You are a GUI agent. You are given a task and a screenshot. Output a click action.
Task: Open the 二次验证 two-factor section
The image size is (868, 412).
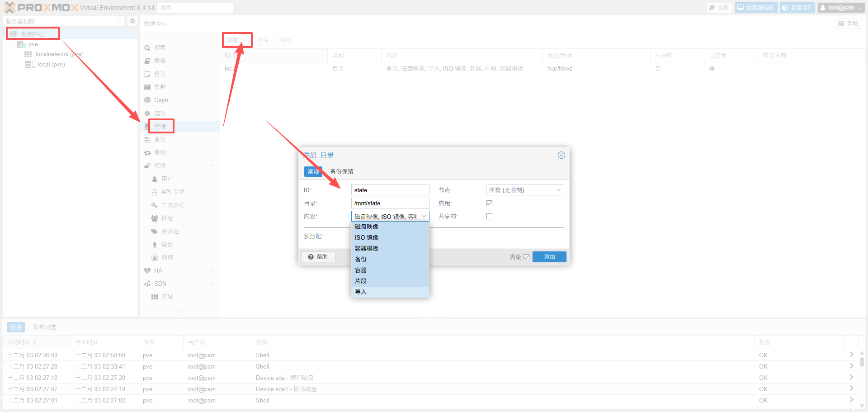[x=155, y=205]
